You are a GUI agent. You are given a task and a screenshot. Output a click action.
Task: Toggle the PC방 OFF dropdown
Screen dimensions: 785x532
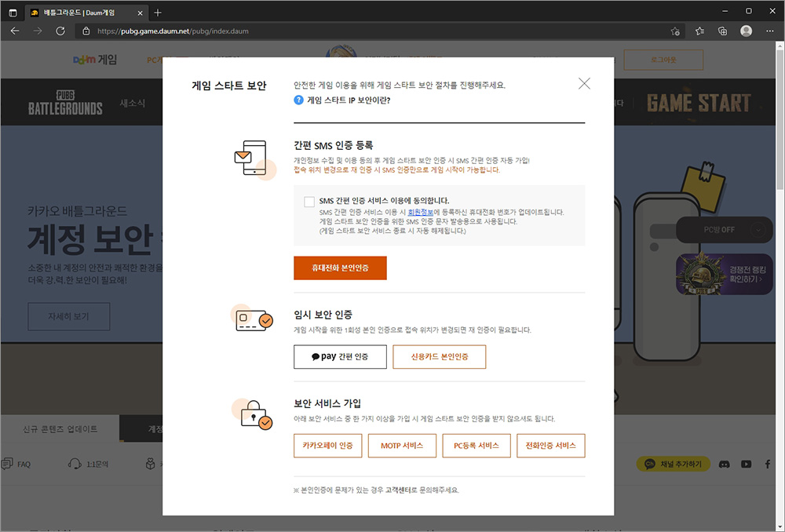(725, 230)
